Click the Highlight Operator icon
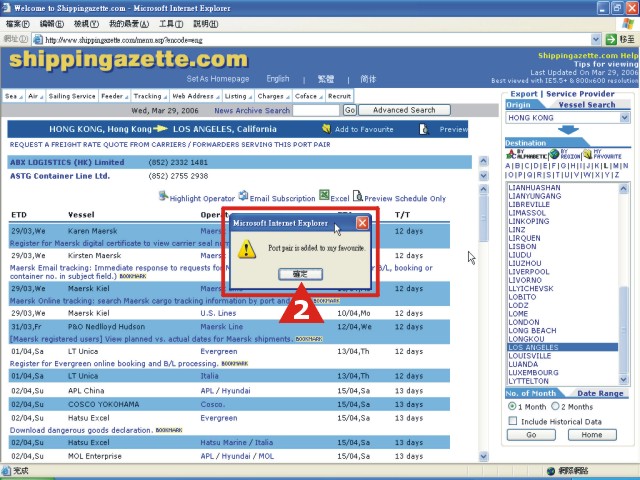This screenshot has height=480, width=640. pos(163,196)
